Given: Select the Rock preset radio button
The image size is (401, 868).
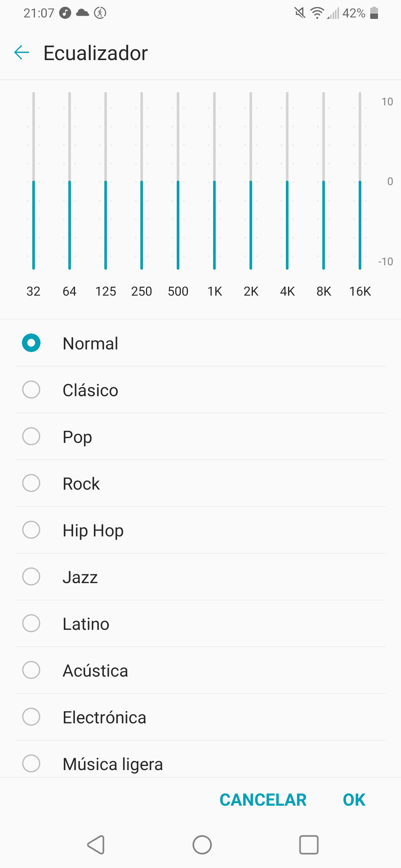Looking at the screenshot, I should click(x=31, y=483).
